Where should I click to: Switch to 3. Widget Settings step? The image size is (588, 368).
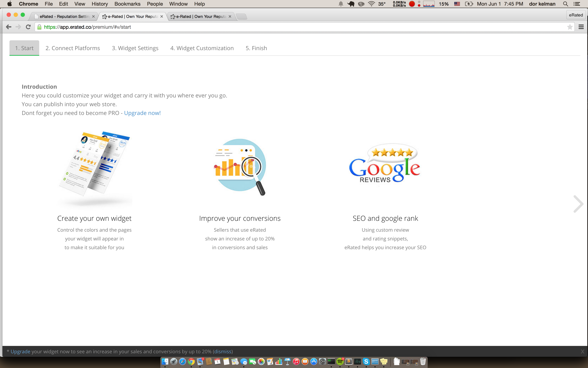click(x=135, y=48)
